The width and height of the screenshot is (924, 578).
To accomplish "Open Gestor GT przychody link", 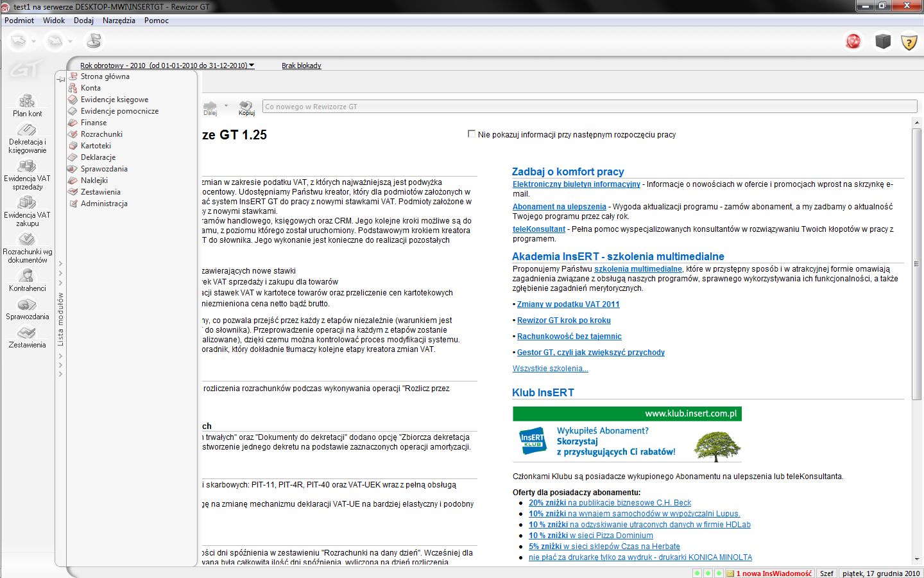I will click(591, 353).
